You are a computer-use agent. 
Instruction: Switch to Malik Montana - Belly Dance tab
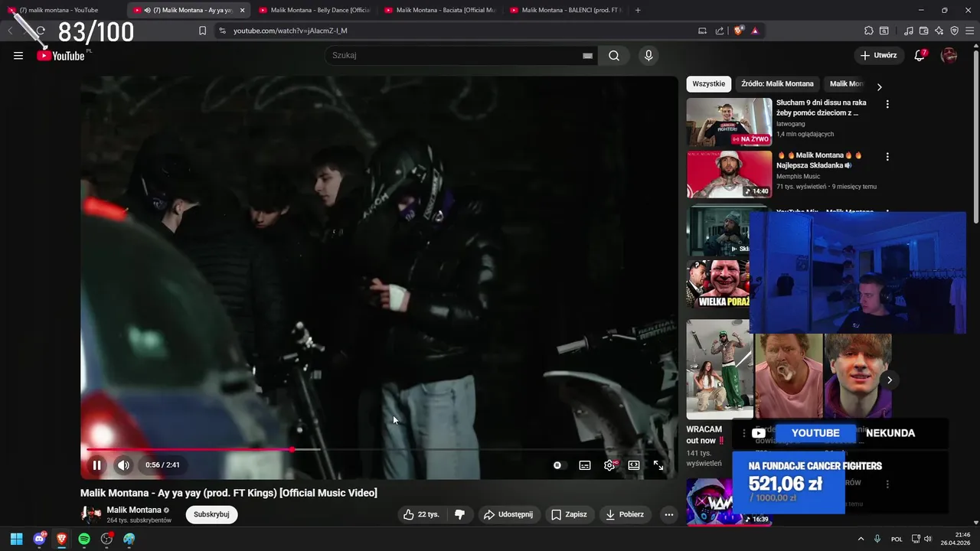click(314, 10)
